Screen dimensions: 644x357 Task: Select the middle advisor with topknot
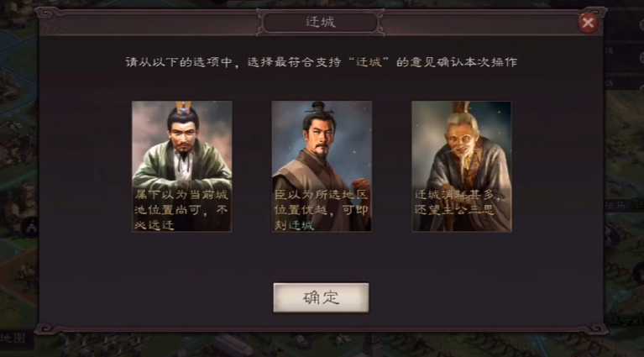coord(322,166)
